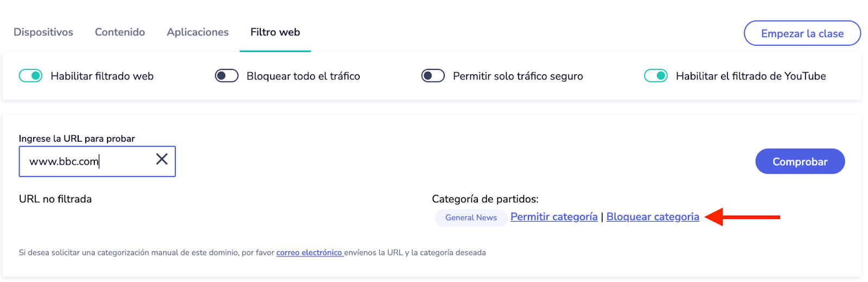Click the Bloquear categoria link
The height and width of the screenshot is (282, 868).
pos(653,217)
